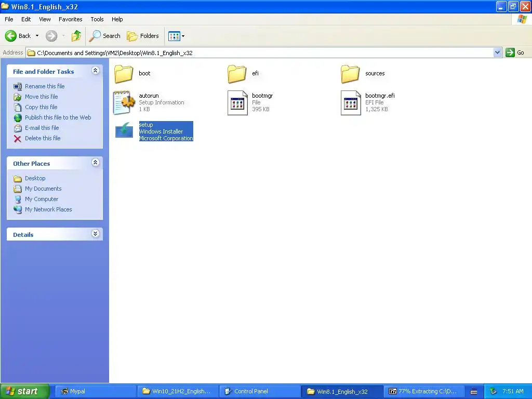Click the red X delete icon
532x399 pixels.
[18, 138]
